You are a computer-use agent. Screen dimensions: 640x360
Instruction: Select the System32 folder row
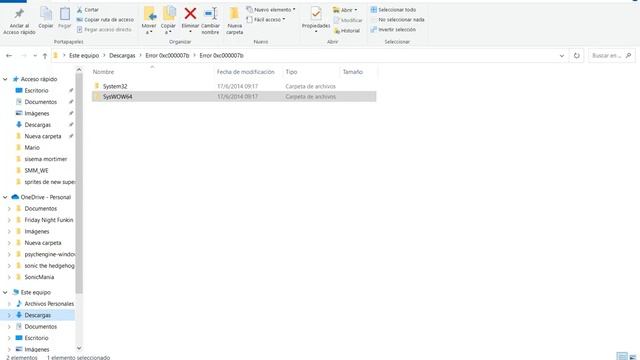coord(234,86)
